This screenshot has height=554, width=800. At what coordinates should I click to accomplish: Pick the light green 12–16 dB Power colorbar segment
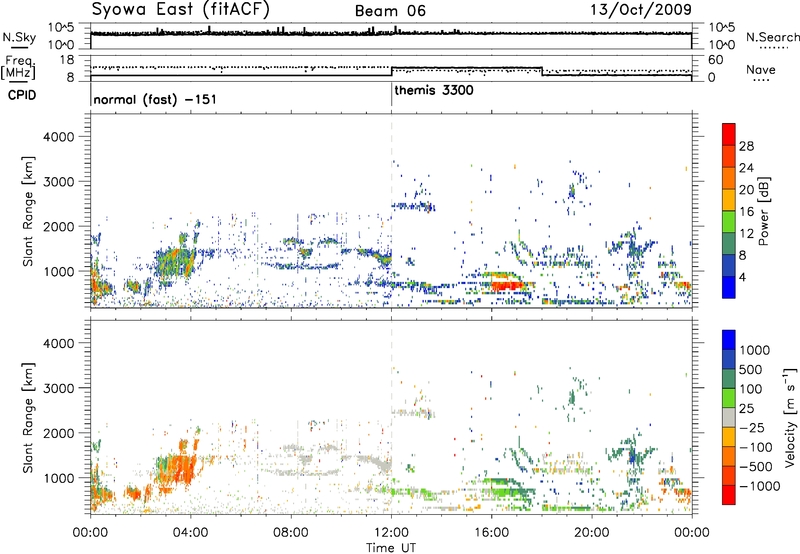point(729,222)
